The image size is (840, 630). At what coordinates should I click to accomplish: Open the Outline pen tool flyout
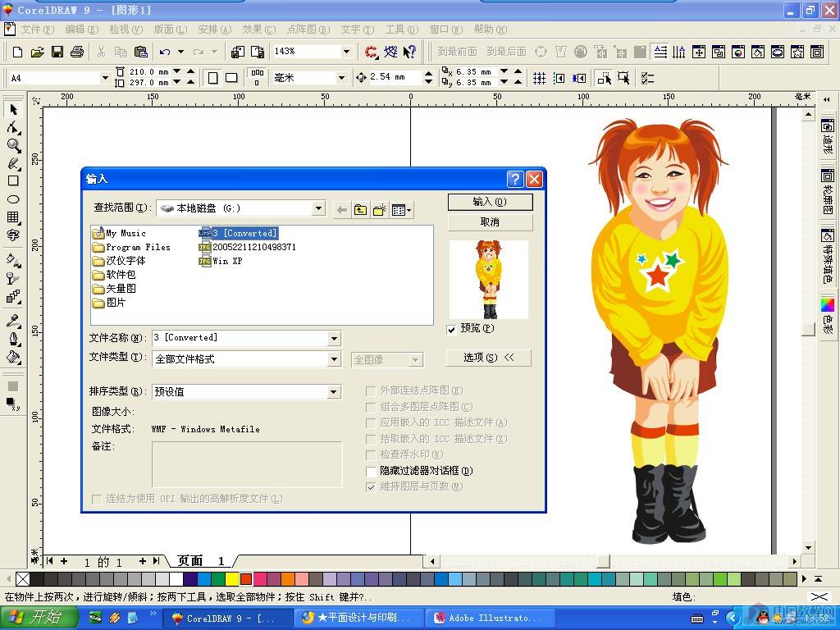click(13, 339)
